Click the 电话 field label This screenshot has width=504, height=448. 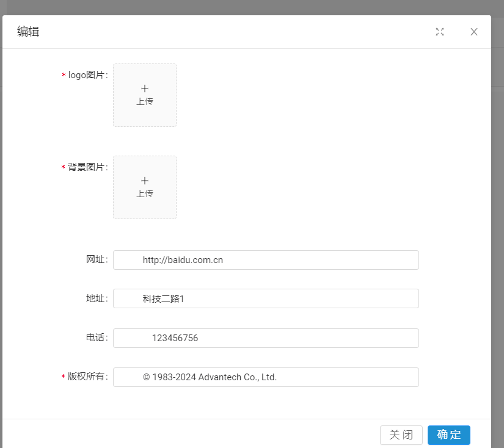point(97,338)
